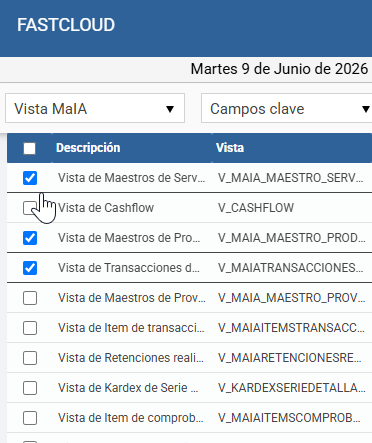Uncheck Vista de Maestros de Pro checkbox
This screenshot has width=372, height=443.
pos(30,238)
